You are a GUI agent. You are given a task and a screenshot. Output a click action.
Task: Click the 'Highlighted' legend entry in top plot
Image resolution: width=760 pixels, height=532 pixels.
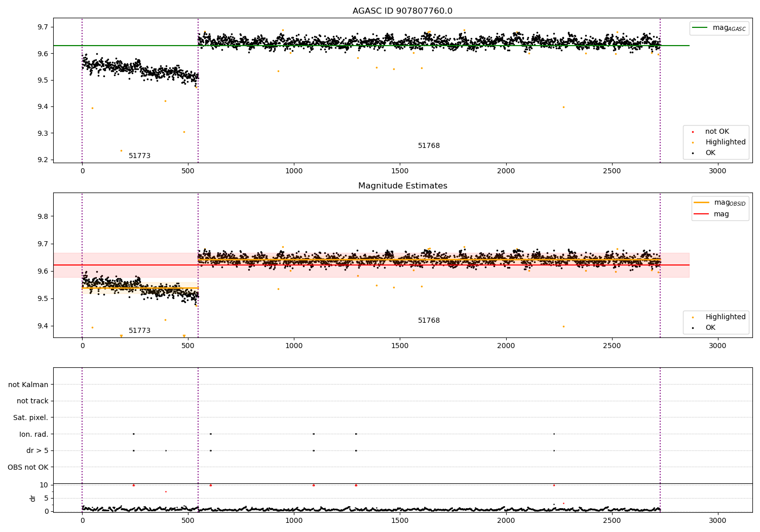719,142
